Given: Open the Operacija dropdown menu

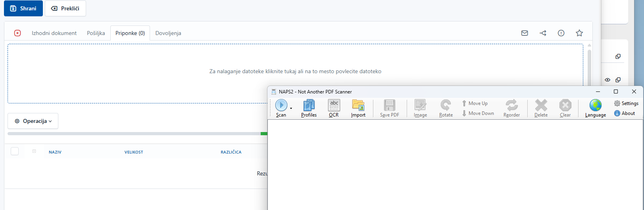Looking at the screenshot, I should tap(33, 121).
